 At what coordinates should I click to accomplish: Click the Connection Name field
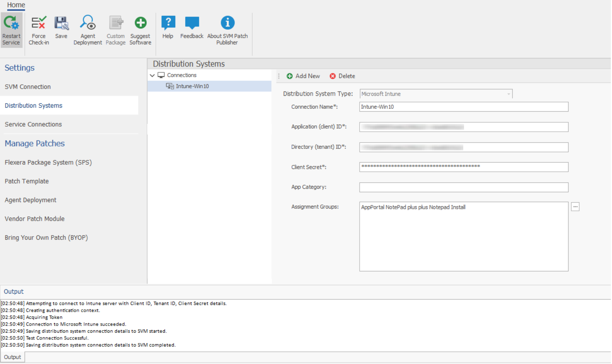464,107
